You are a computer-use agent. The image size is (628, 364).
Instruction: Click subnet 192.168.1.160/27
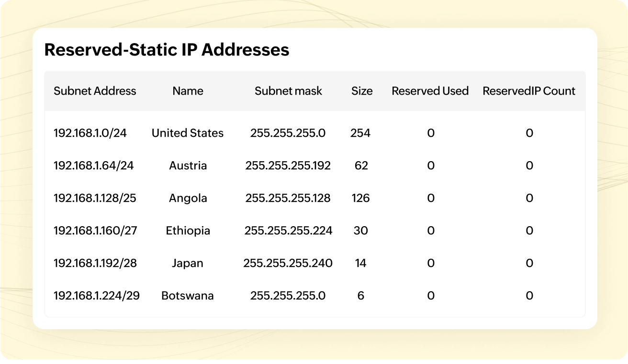pos(95,231)
